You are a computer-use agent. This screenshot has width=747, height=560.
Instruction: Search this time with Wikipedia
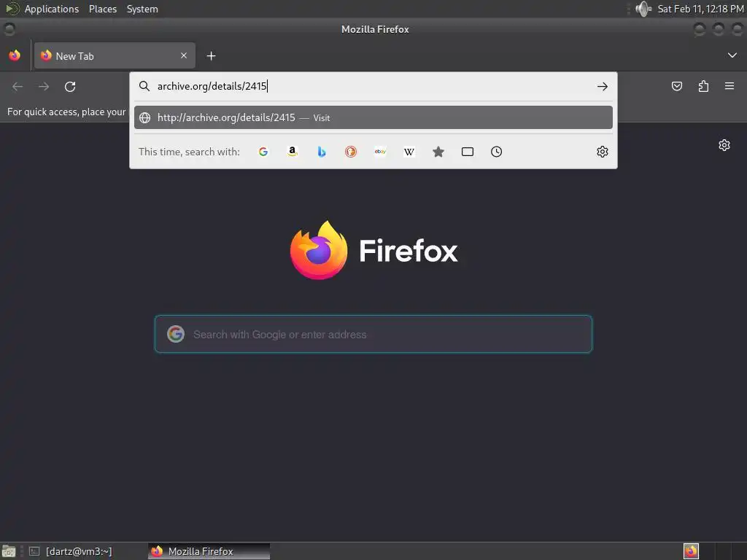(x=409, y=152)
